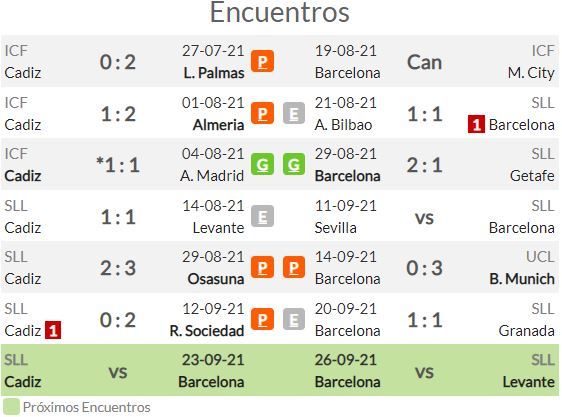
Task: Click the orange P badge beside R. Sociedad
Action: click(262, 319)
